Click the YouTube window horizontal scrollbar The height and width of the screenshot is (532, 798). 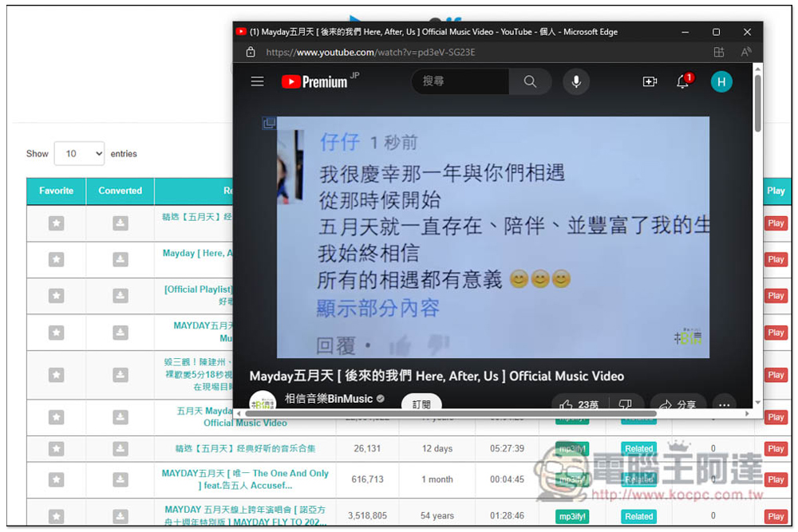pyautogui.click(x=450, y=413)
